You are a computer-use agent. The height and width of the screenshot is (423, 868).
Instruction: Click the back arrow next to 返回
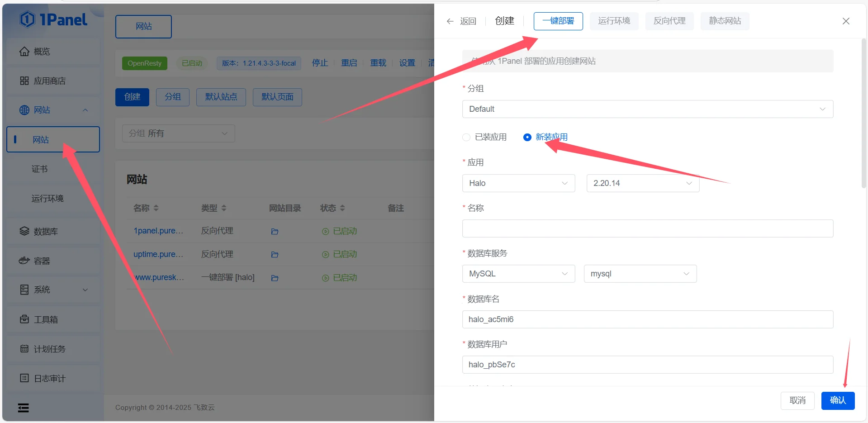click(450, 21)
